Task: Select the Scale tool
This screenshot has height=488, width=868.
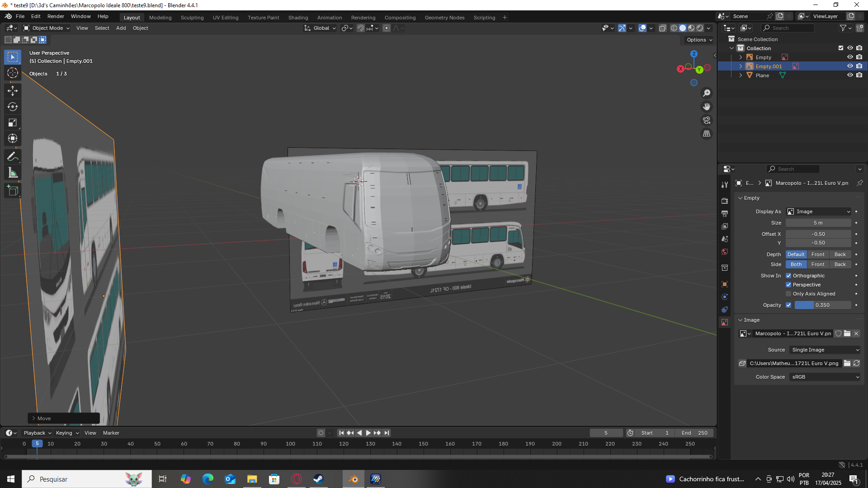Action: point(12,123)
